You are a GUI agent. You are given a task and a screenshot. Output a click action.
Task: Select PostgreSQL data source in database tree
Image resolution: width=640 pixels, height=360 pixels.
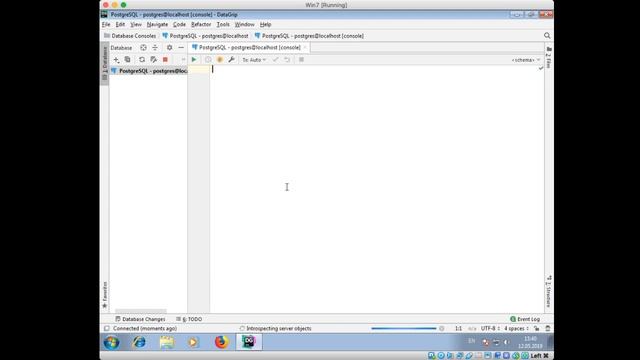tap(148, 71)
